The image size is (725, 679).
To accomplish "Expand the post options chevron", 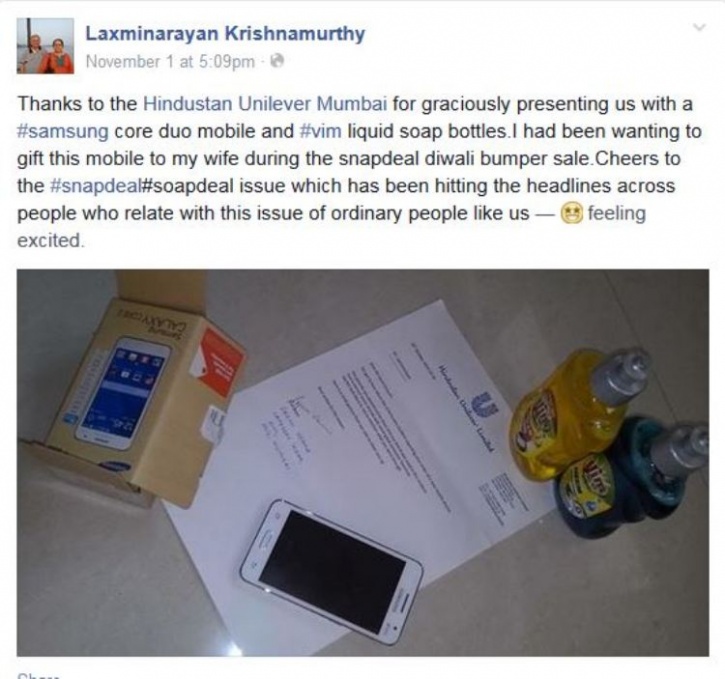I will click(700, 27).
